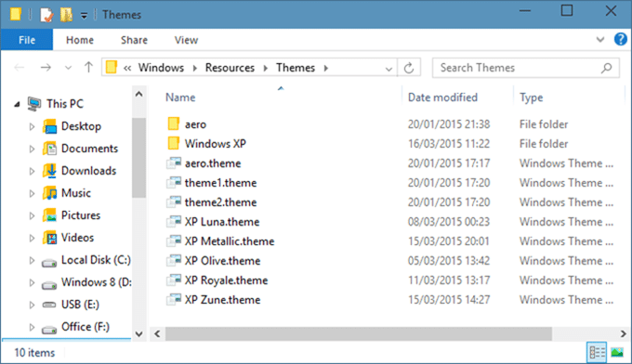
Task: Select This PC in navigation pane
Action: click(x=65, y=104)
